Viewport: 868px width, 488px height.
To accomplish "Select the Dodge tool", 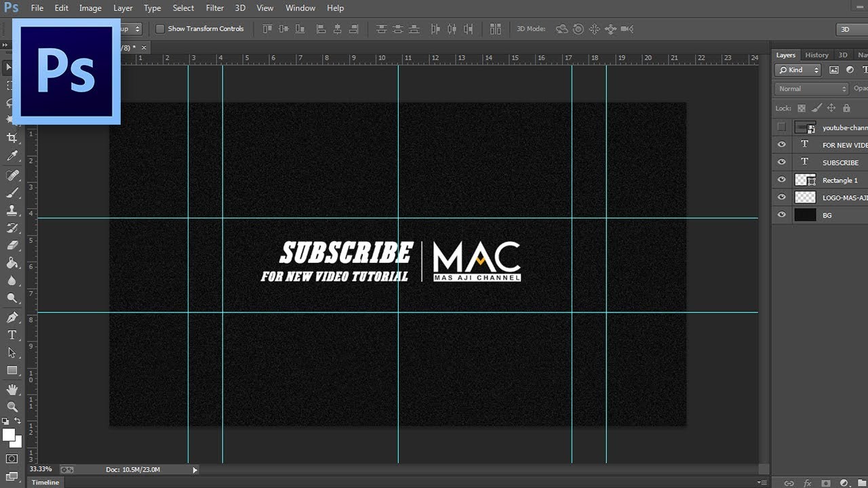I will coord(12,298).
